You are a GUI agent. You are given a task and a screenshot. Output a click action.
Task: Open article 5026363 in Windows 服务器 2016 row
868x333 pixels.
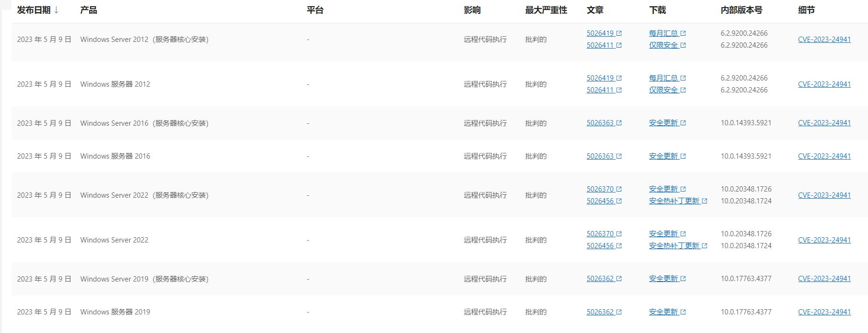point(600,156)
